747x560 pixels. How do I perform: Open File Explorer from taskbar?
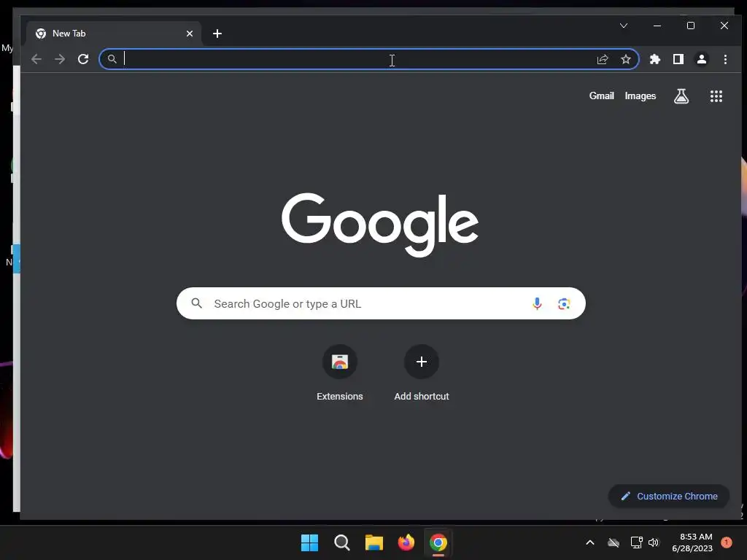point(374,542)
